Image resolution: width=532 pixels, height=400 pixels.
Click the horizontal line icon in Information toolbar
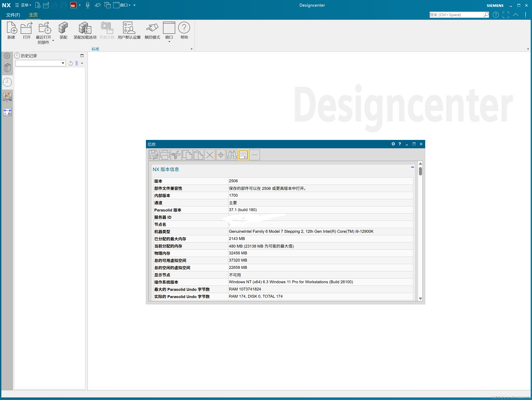254,155
